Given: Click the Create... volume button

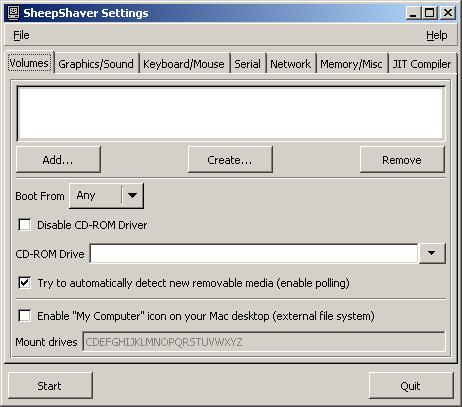Looking at the screenshot, I should (230, 160).
